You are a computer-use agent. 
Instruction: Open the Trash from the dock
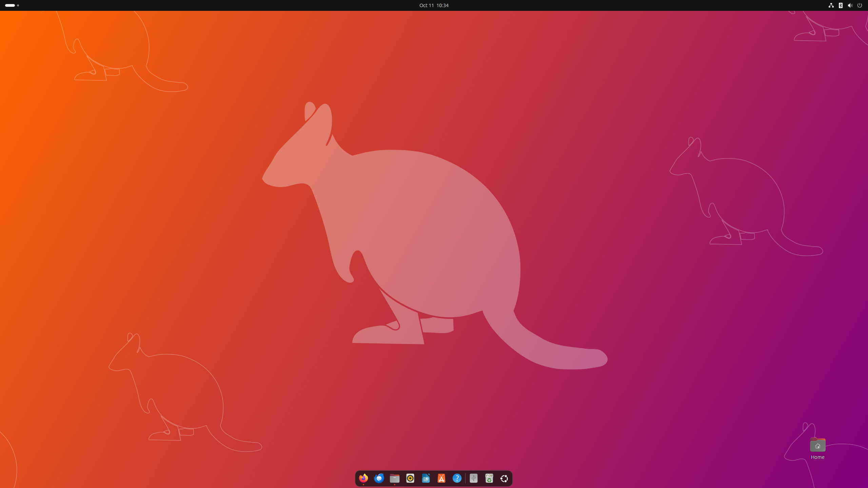point(489,478)
